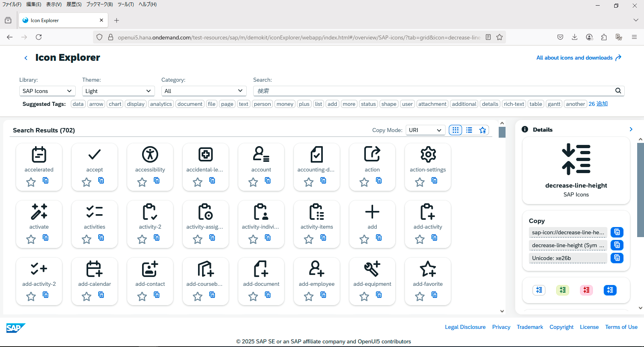Image resolution: width=644 pixels, height=347 pixels.
Task: Select the activity-items clipboard icon
Action: click(x=317, y=212)
